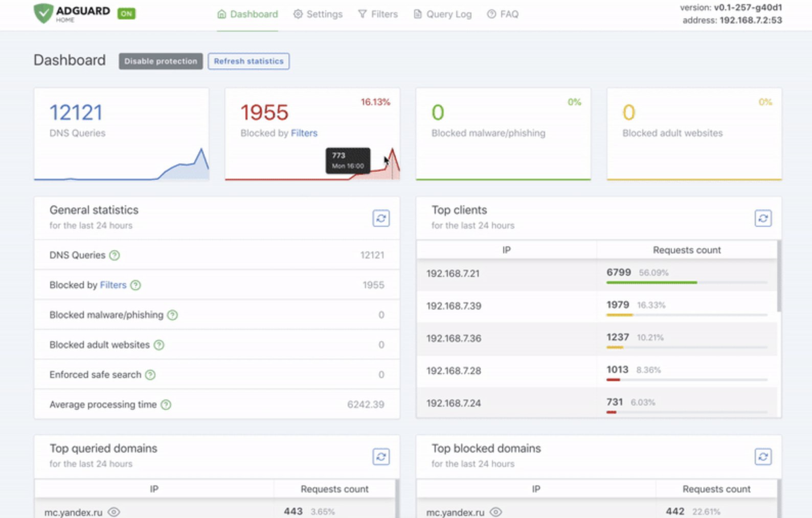This screenshot has height=518, width=812.
Task: Click help icon next to Blocked adult websites
Action: (159, 345)
